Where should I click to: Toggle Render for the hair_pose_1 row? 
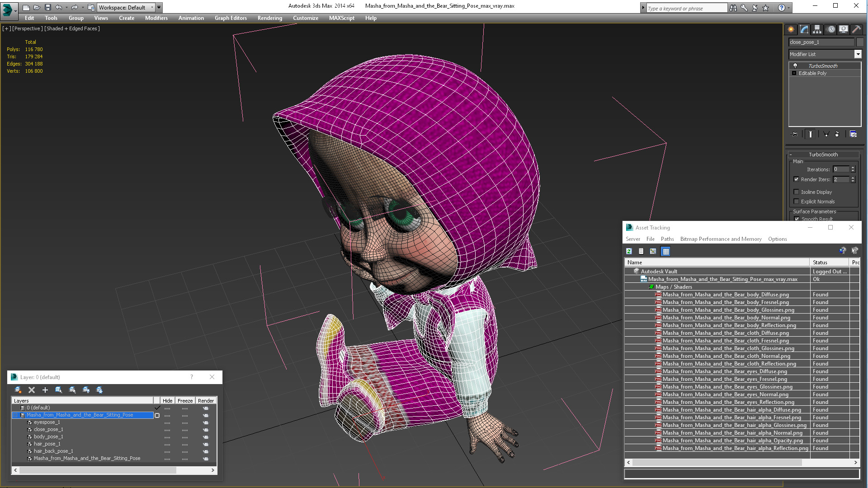point(206,444)
